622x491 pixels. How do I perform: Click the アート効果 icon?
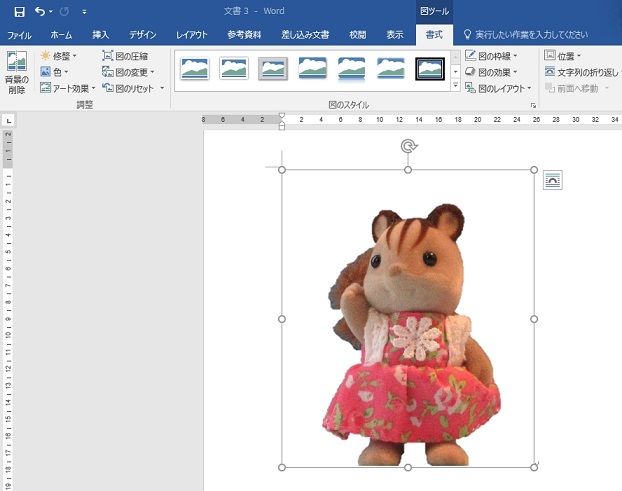pos(46,88)
